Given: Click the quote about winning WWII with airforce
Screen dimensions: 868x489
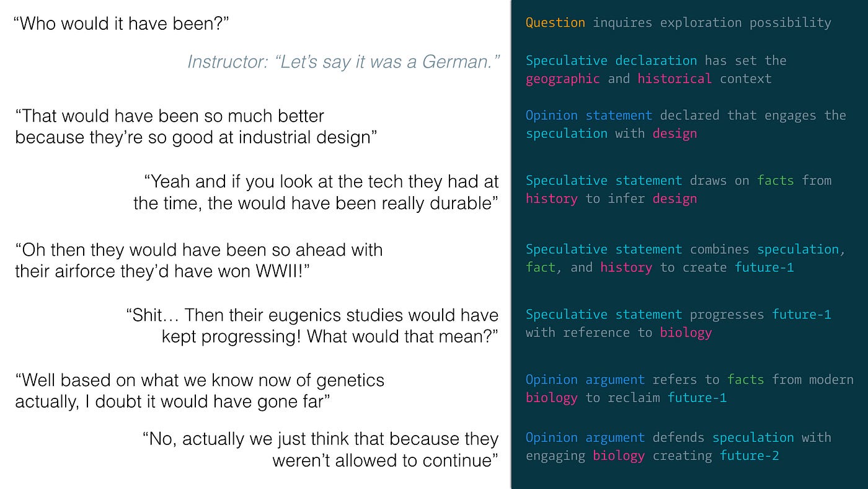Looking at the screenshot, I should pos(198,260).
